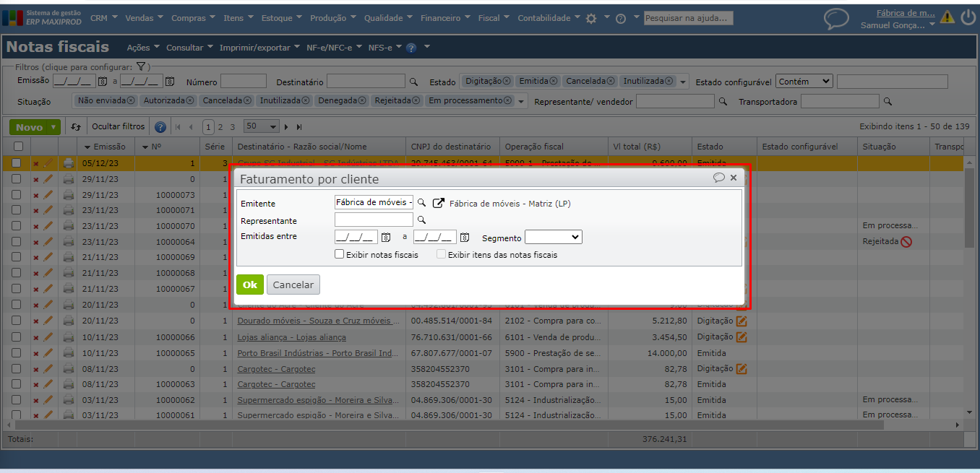This screenshot has width=980, height=473.
Task: Open Estado configurável Contém dropdown
Action: click(806, 82)
